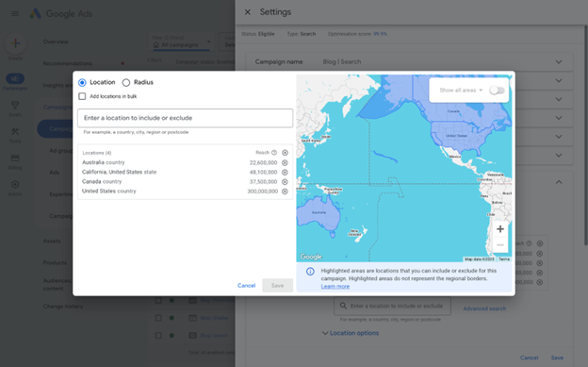Select the Location radio button
The height and width of the screenshot is (367, 588).
point(82,82)
